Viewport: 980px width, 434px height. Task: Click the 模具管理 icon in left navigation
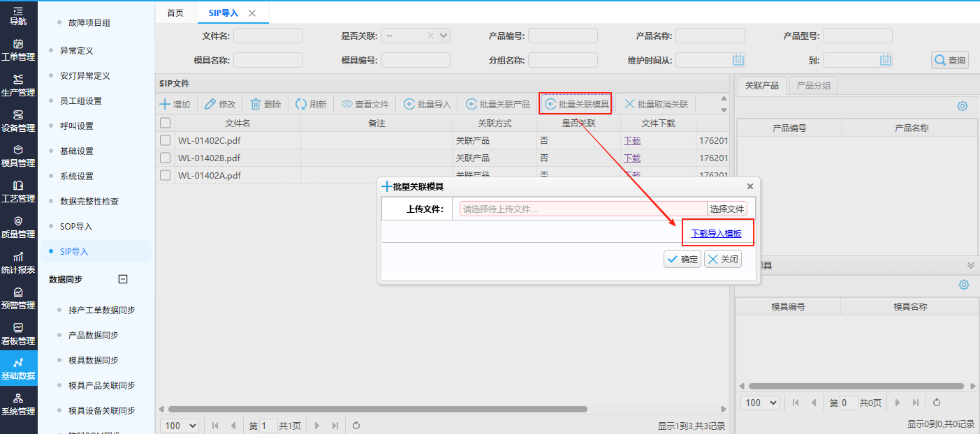[18, 150]
